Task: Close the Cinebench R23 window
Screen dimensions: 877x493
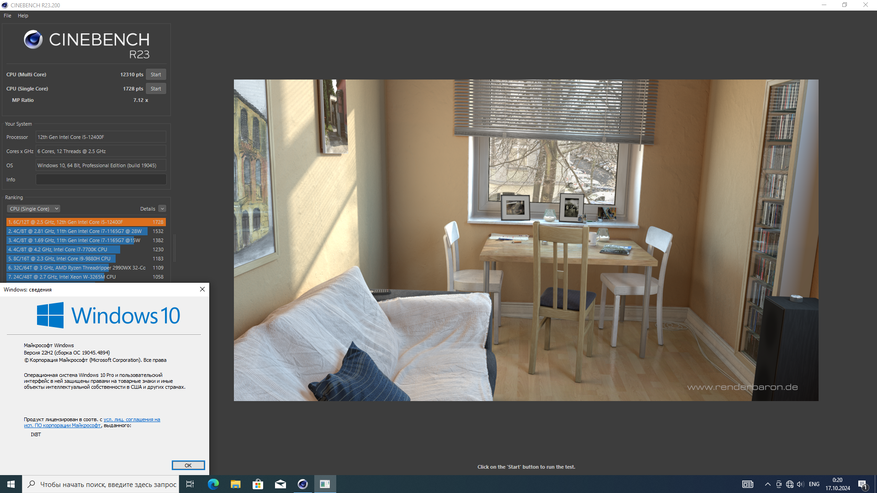Action: tap(866, 5)
